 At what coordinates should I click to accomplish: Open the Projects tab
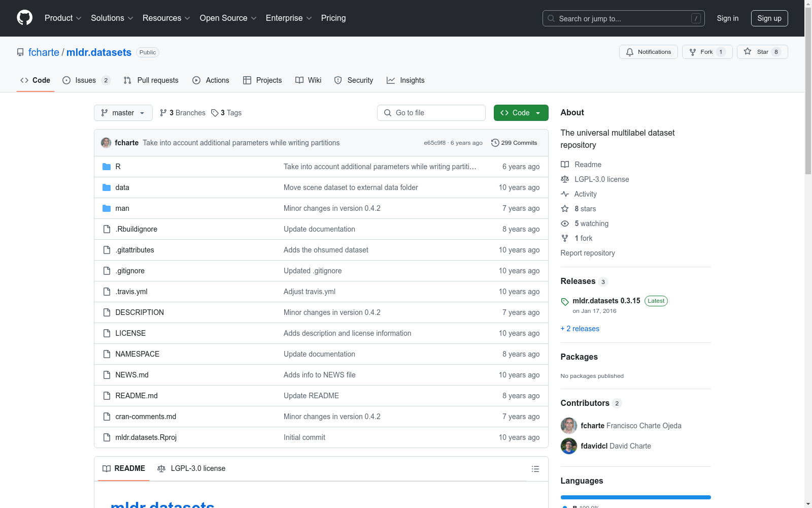pyautogui.click(x=262, y=80)
